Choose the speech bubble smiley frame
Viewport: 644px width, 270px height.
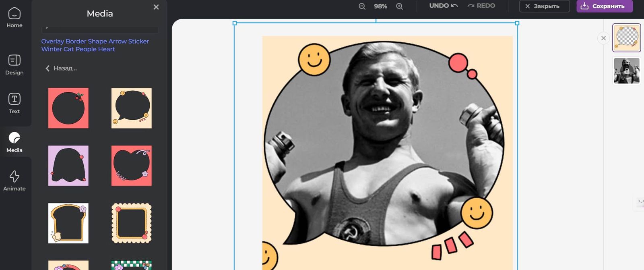(132, 108)
